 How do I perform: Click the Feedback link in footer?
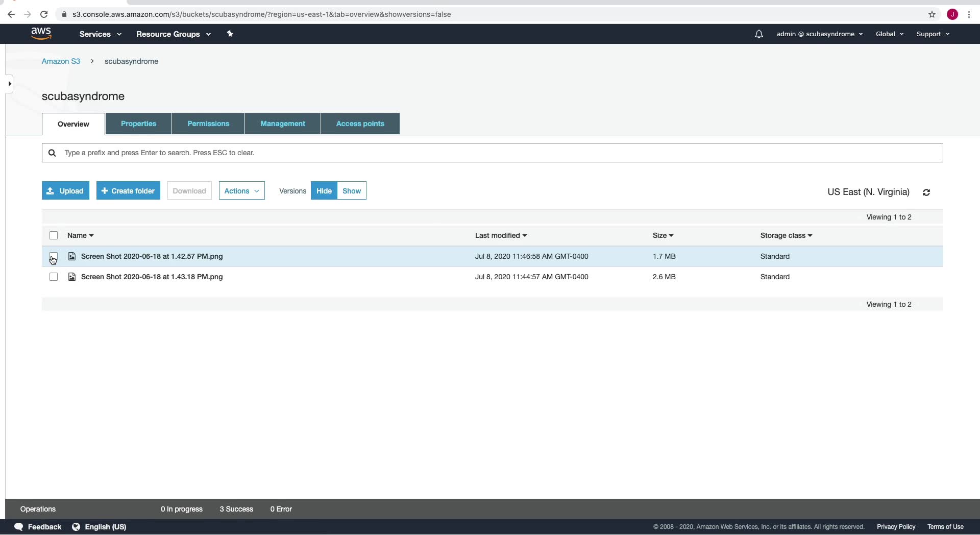pyautogui.click(x=44, y=527)
